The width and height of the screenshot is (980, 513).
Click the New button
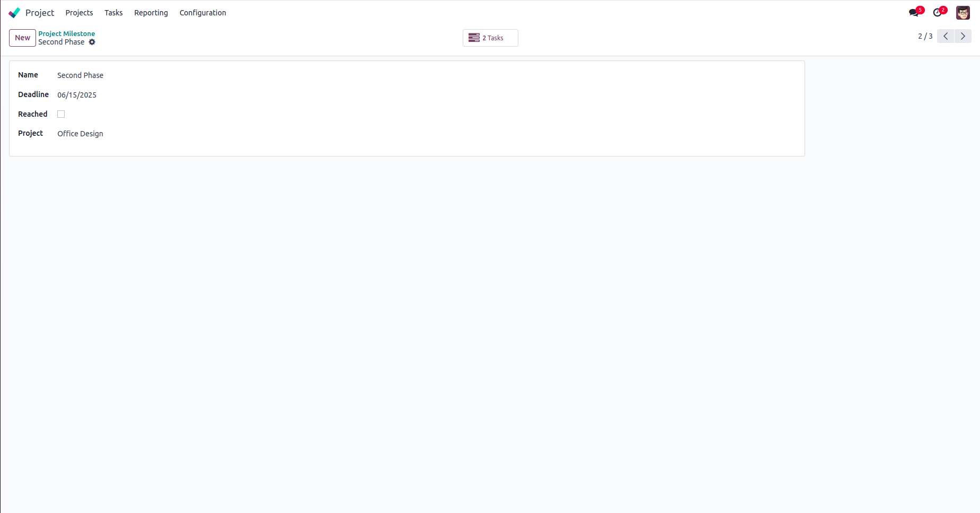[22, 38]
